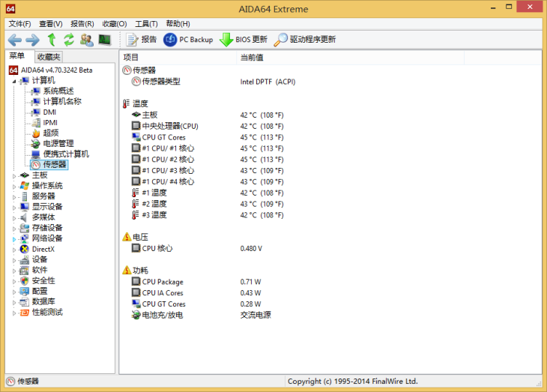This screenshot has height=392, width=547.
Task: Click the 软件 tree item icon
Action: (x=25, y=270)
